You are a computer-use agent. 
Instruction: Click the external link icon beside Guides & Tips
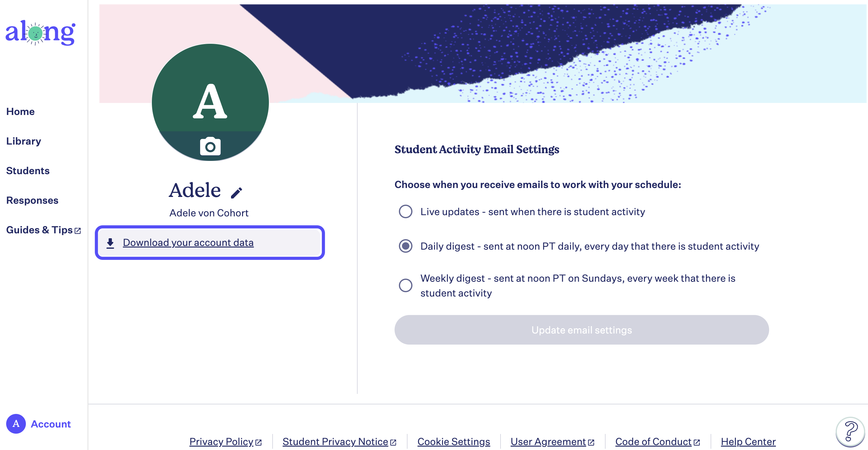click(x=78, y=231)
